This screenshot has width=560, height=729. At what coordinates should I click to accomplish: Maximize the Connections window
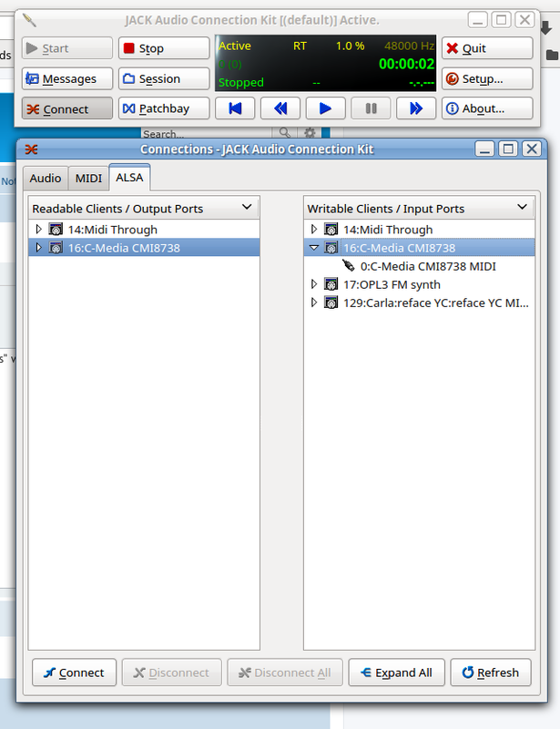point(508,149)
